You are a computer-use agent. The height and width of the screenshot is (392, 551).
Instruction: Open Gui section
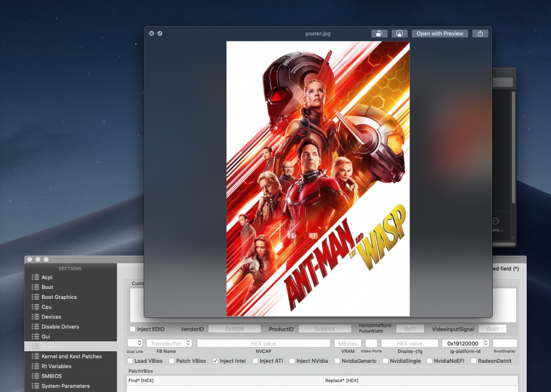click(71, 336)
